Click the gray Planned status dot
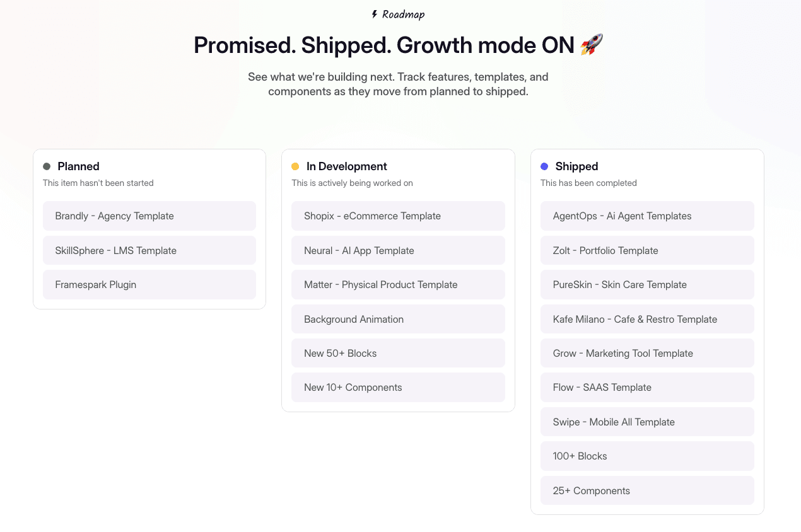 point(47,166)
